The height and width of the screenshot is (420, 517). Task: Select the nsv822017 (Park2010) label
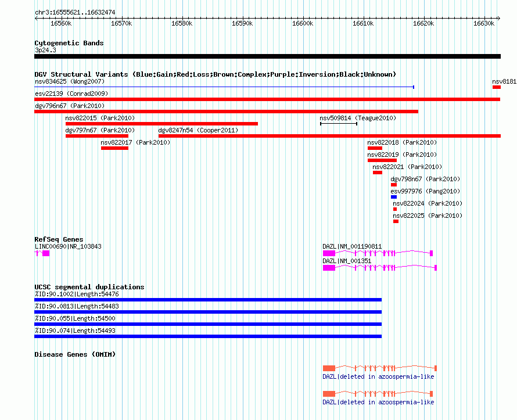tap(135, 142)
